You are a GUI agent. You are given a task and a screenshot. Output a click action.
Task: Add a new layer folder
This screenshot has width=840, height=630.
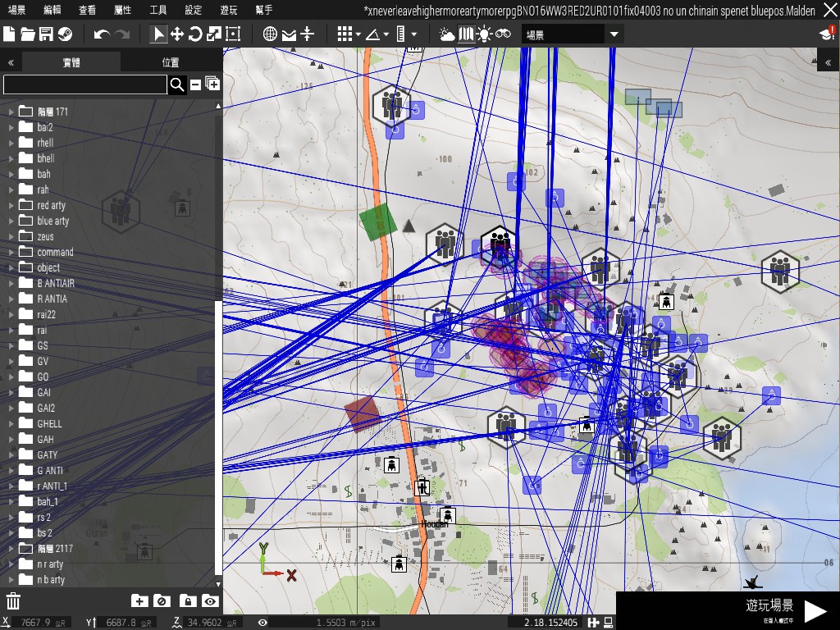pos(139,601)
